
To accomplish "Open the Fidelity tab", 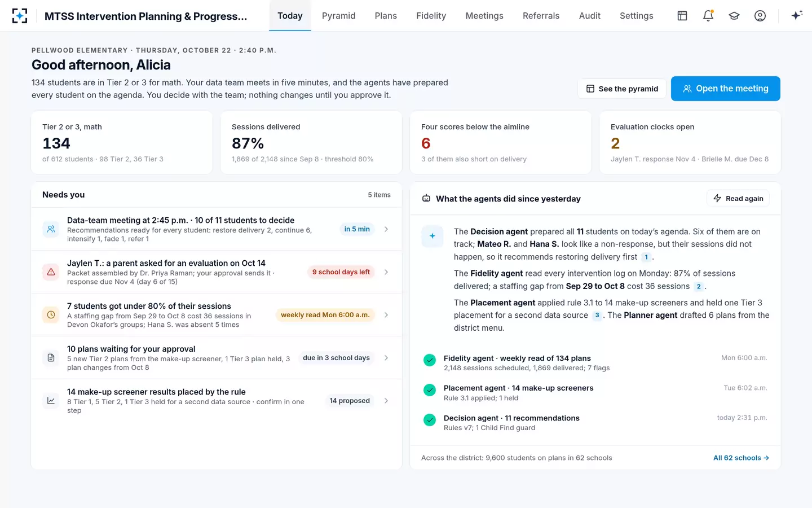I will [431, 16].
